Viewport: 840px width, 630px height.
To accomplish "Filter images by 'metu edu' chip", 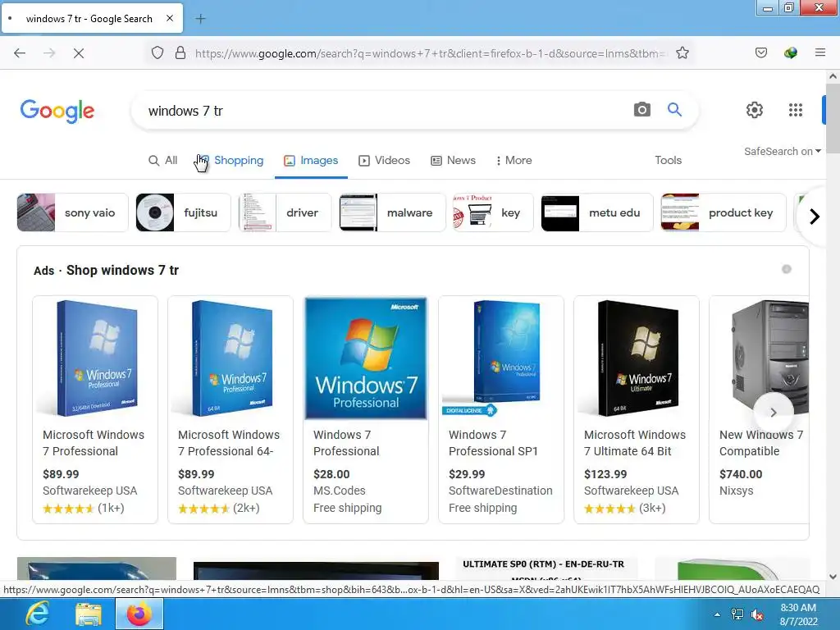I will pyautogui.click(x=597, y=212).
